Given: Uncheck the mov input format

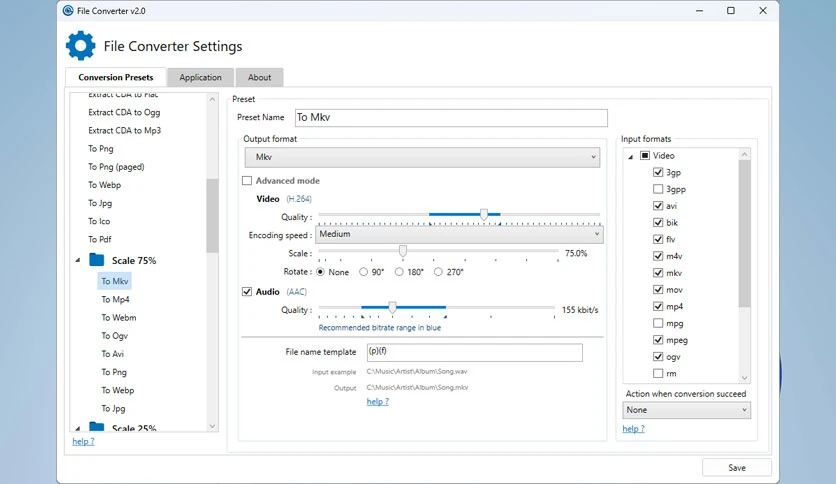Looking at the screenshot, I should click(x=658, y=289).
